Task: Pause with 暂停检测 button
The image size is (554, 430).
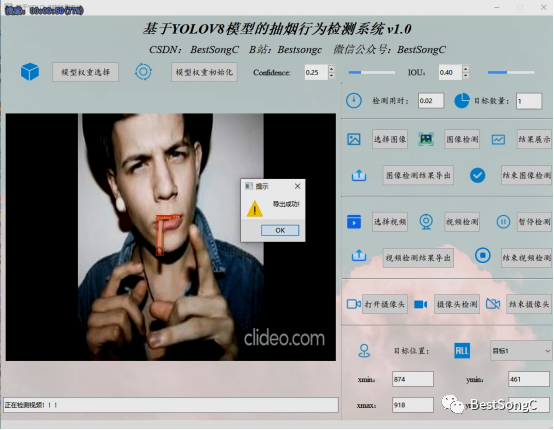Action: click(x=534, y=222)
